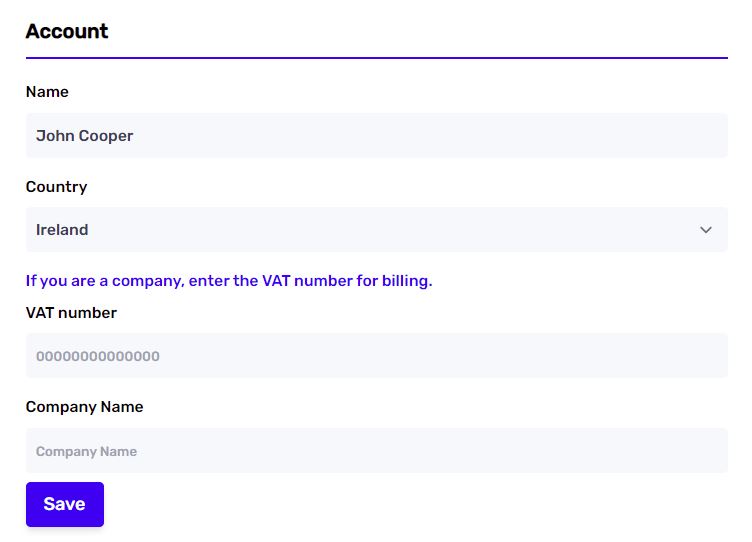Image resolution: width=752 pixels, height=542 pixels.
Task: Save the account details
Action: (65, 504)
